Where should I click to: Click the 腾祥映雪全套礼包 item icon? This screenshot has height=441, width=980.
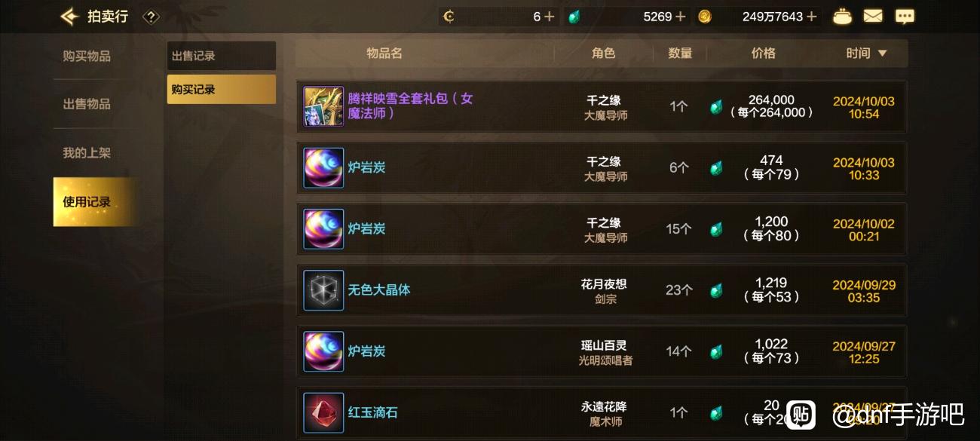tap(323, 106)
